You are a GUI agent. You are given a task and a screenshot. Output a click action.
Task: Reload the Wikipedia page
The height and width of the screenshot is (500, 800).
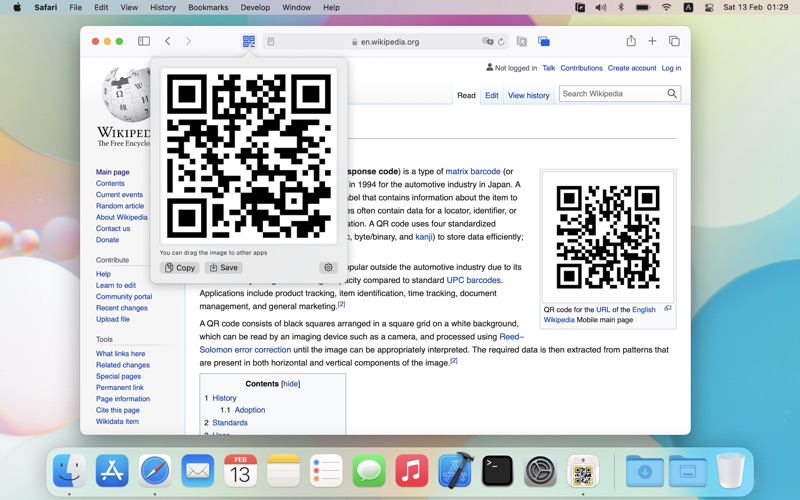[501, 42]
